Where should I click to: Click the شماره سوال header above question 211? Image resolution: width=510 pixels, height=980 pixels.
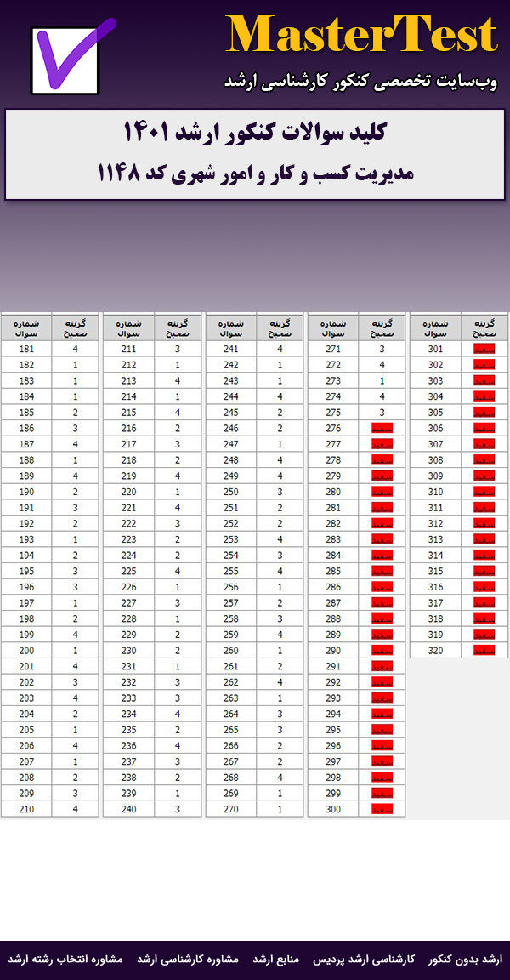128,328
